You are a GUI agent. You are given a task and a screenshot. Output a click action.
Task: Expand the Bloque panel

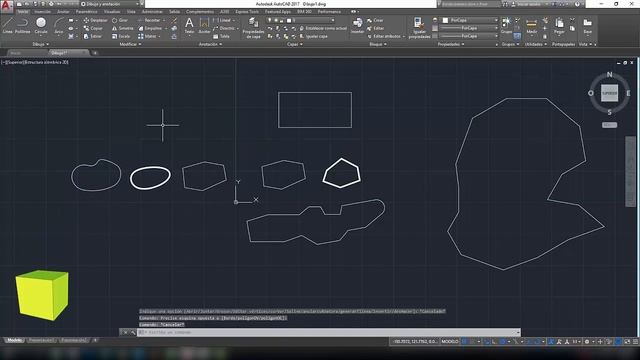click(378, 44)
